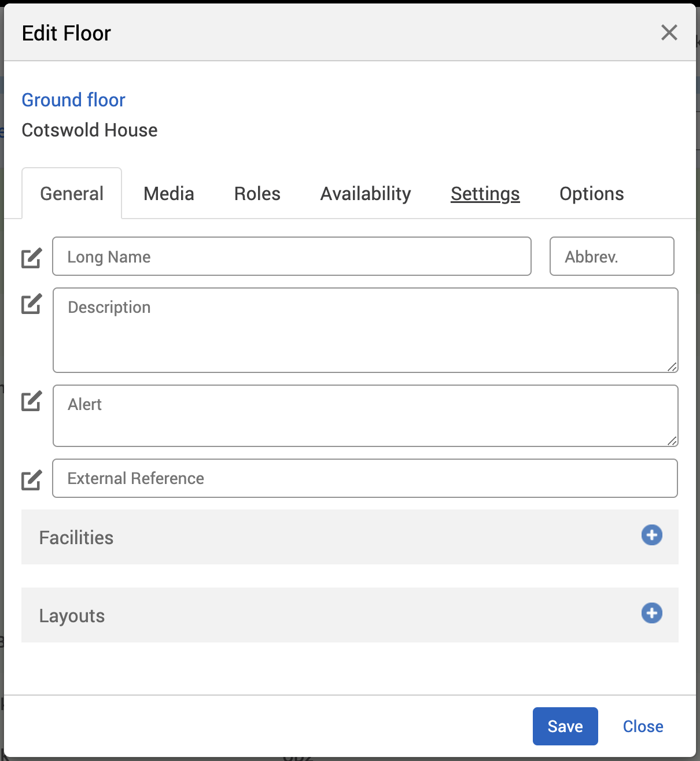This screenshot has width=700, height=761.
Task: Focus the Long Name input field
Action: click(292, 256)
